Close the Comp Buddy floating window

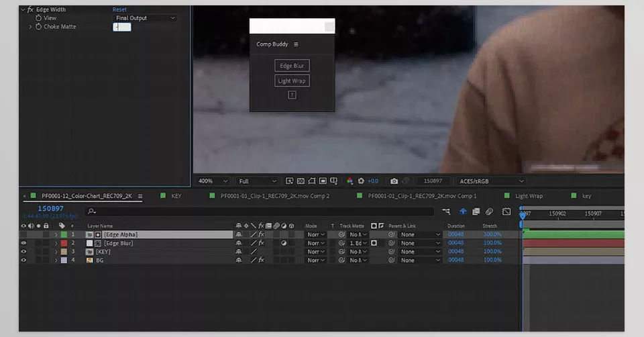[329, 26]
